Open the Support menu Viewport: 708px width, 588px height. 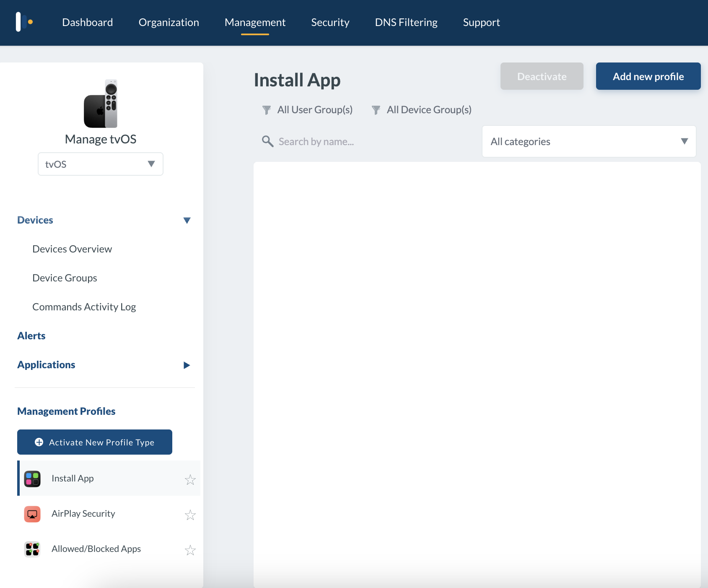coord(481,22)
